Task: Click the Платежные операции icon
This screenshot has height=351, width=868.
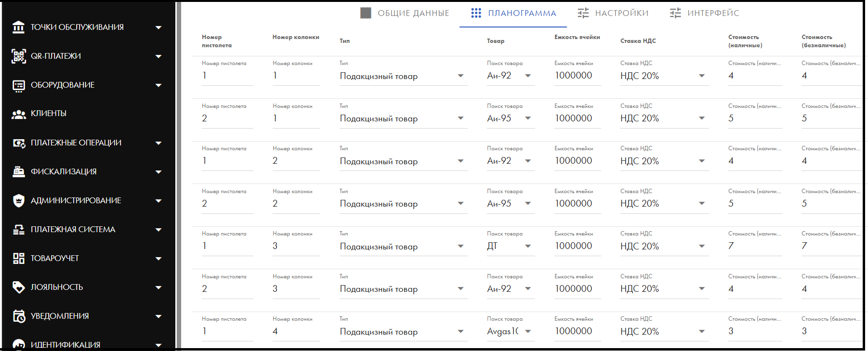Action: pos(18,143)
